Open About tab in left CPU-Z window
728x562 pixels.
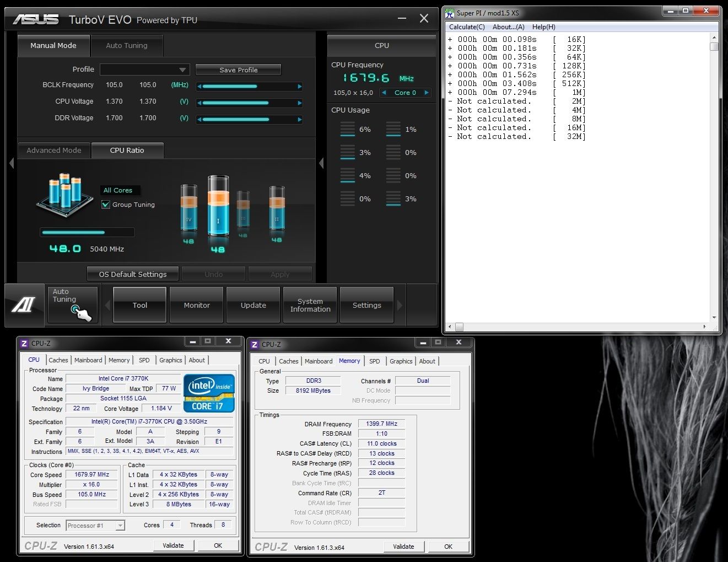tap(197, 360)
